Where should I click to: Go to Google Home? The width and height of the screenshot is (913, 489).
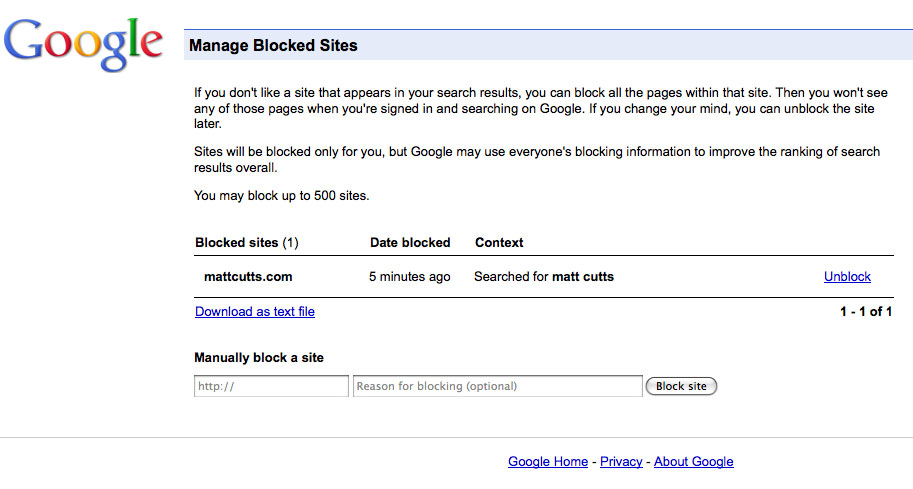coord(548,462)
